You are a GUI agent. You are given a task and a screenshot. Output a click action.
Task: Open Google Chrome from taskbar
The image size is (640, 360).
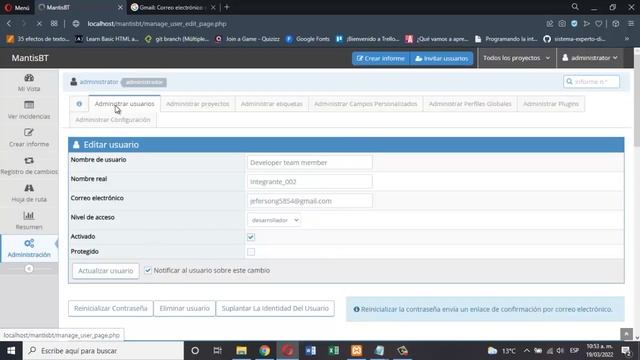click(x=264, y=351)
